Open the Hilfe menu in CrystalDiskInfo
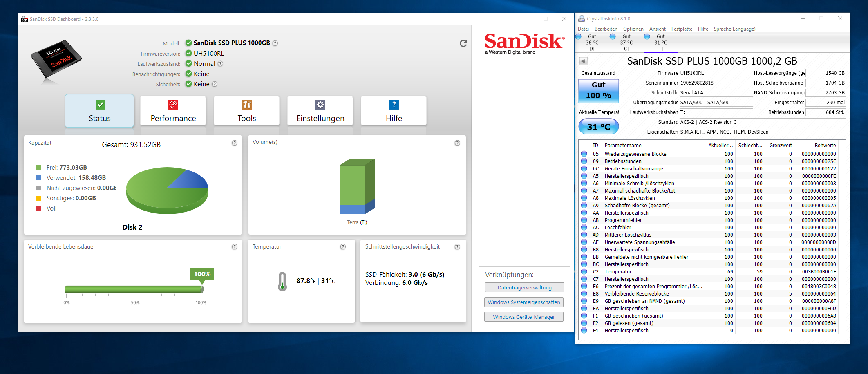 (703, 29)
